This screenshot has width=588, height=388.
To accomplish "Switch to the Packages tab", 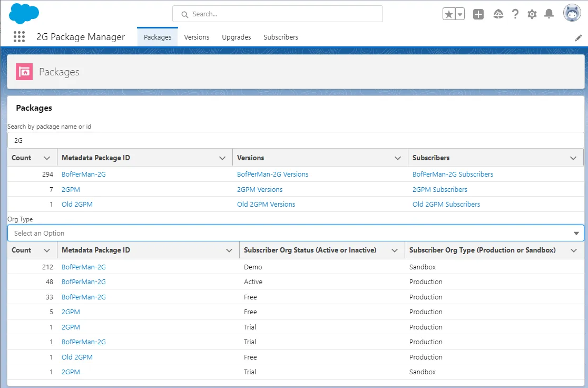I will coord(158,37).
